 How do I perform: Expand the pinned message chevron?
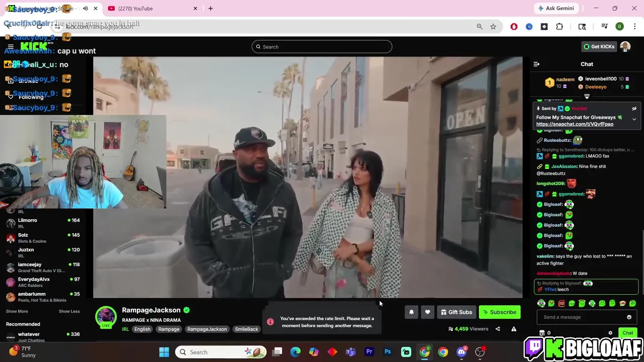point(634,119)
